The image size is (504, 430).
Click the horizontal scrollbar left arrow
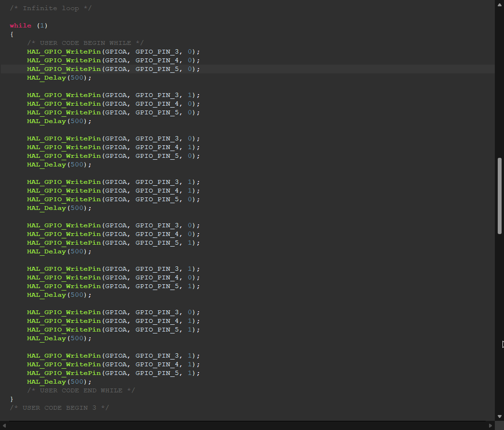4,425
